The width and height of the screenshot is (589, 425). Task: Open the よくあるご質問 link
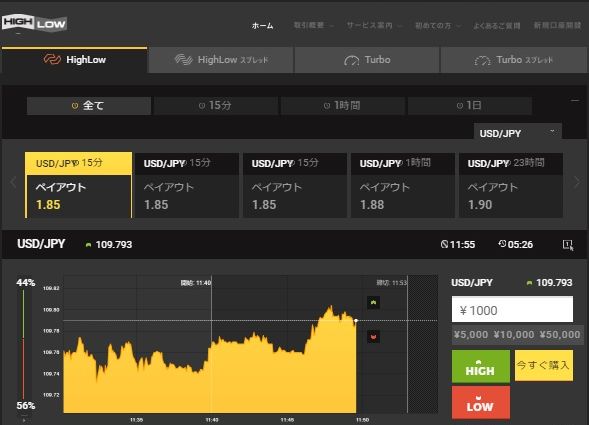pyautogui.click(x=496, y=26)
